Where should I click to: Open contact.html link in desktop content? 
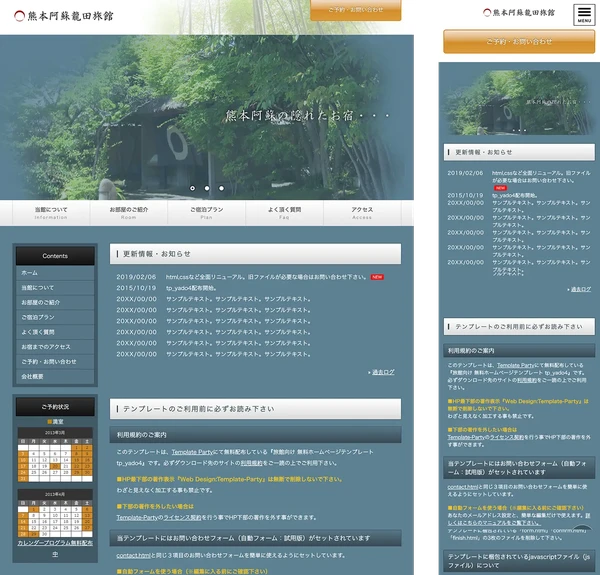(x=133, y=554)
